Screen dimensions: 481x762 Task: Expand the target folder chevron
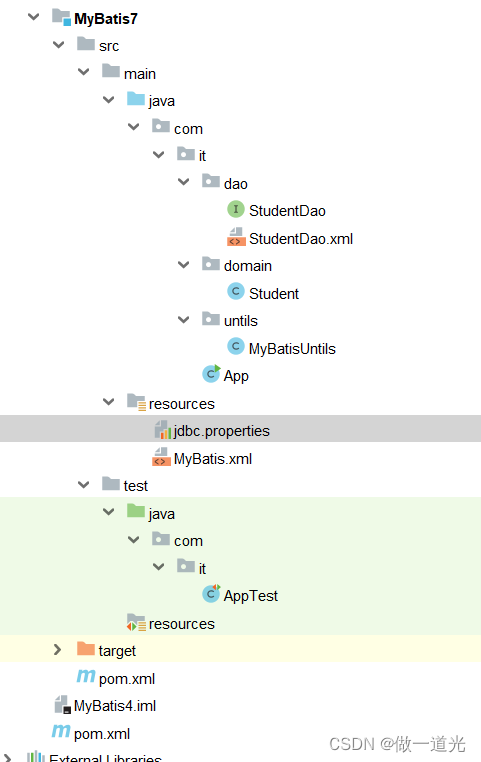click(57, 650)
